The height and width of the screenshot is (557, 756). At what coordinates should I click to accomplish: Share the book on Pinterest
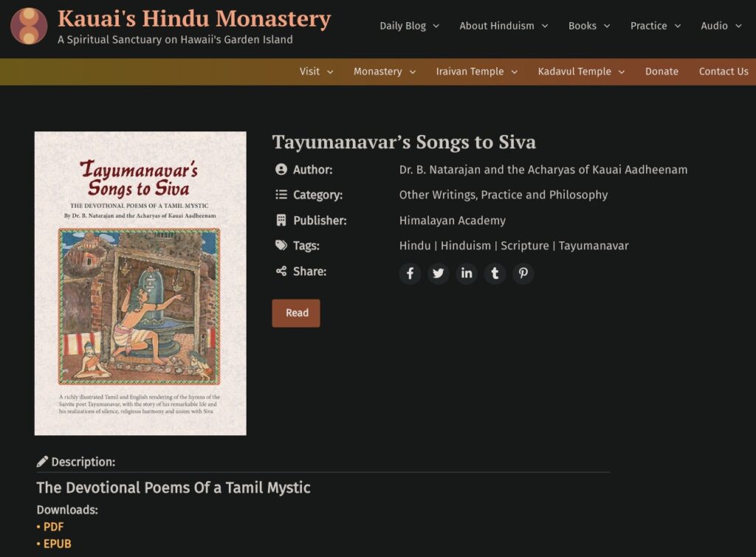(523, 274)
